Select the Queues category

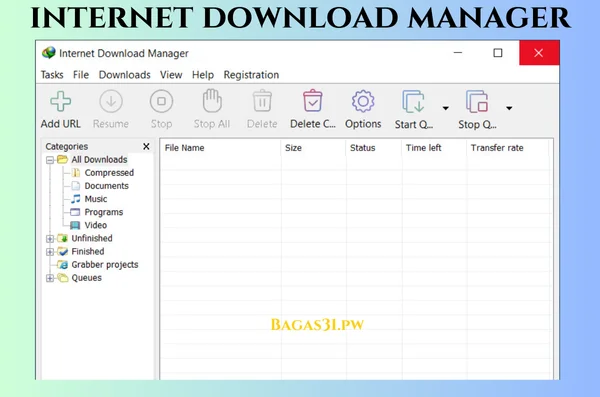tap(86, 278)
